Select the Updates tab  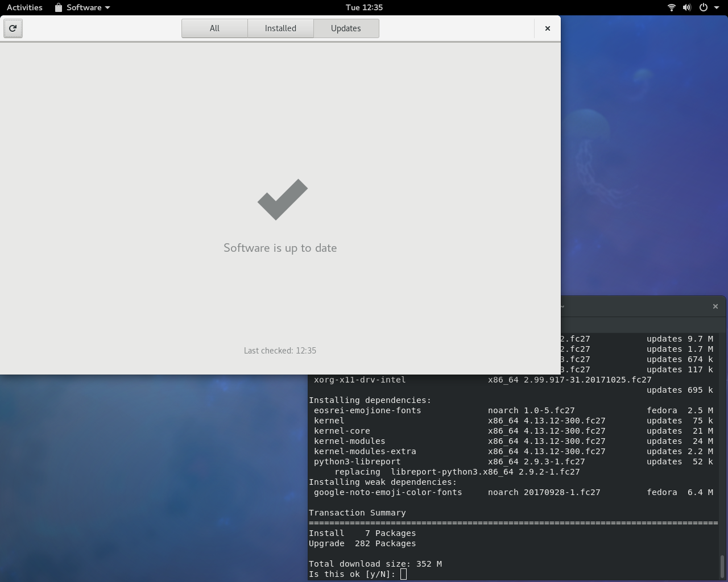pyautogui.click(x=346, y=28)
